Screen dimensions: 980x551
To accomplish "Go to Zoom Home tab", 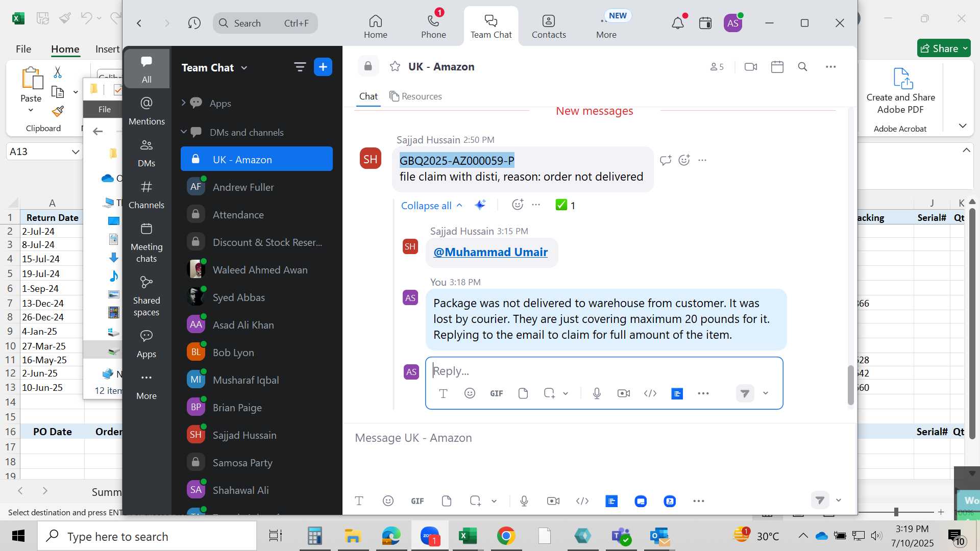I will coord(376,26).
